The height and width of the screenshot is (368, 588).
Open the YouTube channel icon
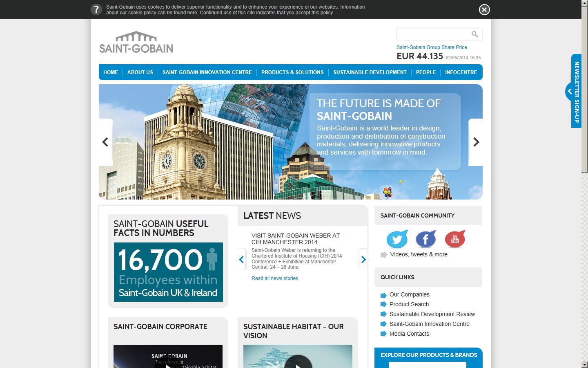(x=454, y=239)
